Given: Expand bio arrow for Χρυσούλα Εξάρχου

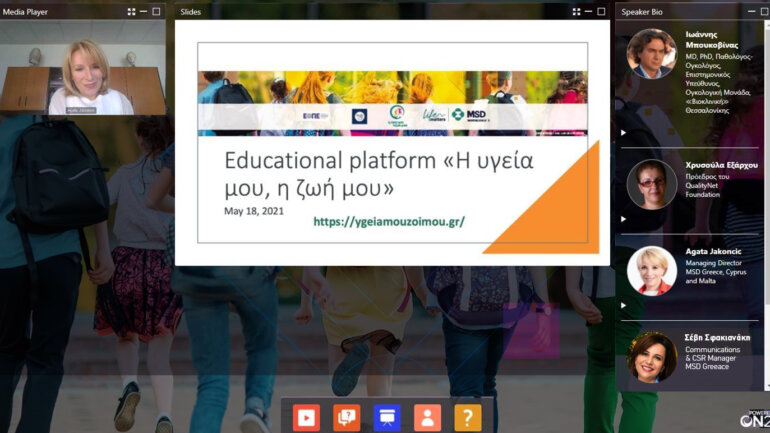Looking at the screenshot, I should [623, 219].
